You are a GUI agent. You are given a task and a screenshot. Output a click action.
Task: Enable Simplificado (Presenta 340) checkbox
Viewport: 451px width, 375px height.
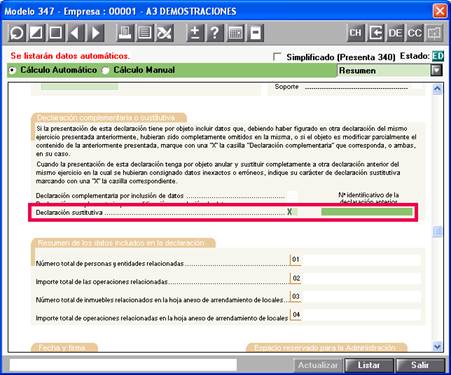pos(277,57)
